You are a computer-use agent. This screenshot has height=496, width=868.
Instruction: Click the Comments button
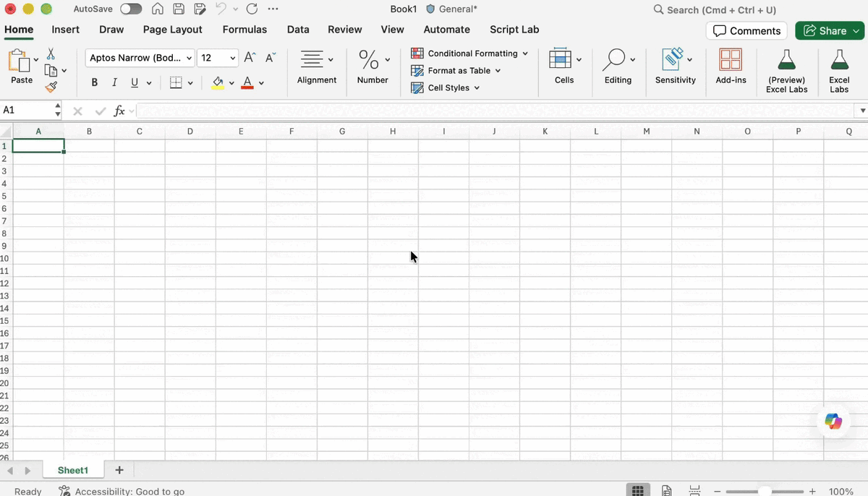(x=746, y=30)
